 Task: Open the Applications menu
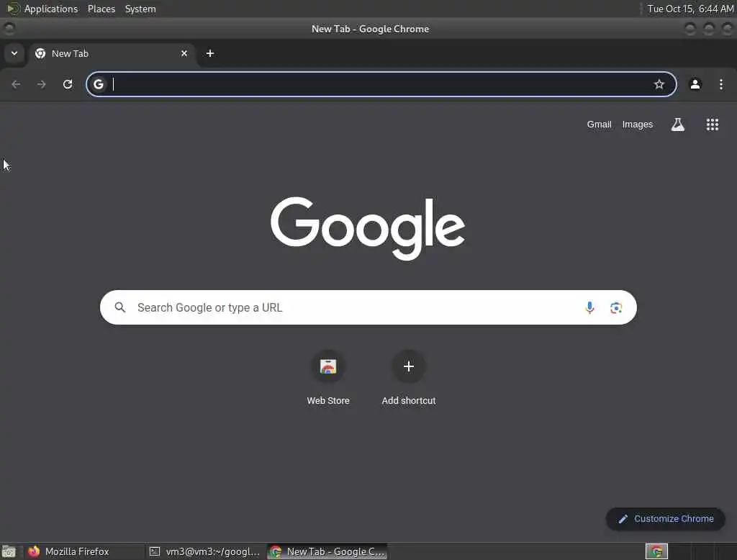click(x=51, y=9)
